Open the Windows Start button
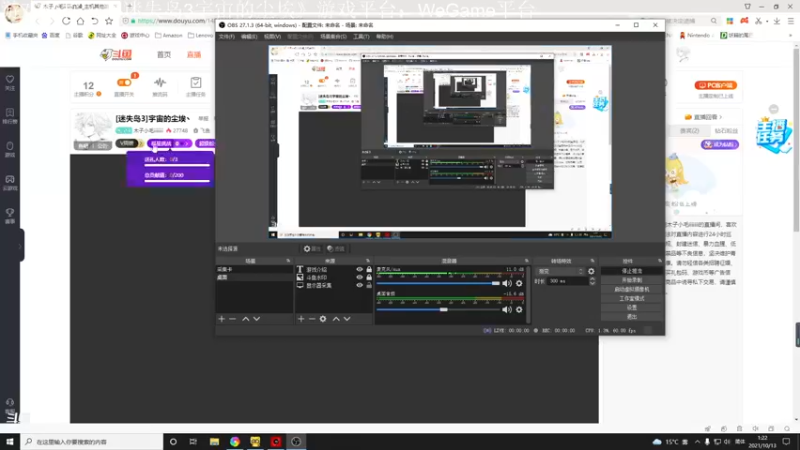Image resolution: width=800 pixels, height=450 pixels. pyautogui.click(x=10, y=442)
